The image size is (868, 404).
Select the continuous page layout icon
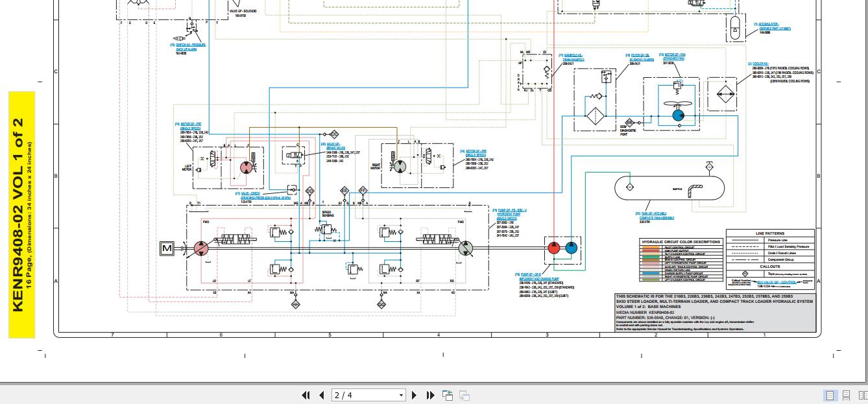coord(847,395)
